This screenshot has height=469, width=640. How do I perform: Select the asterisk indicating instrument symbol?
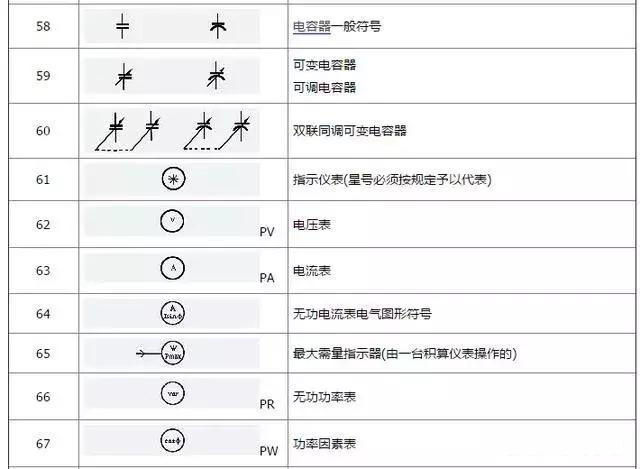pos(172,179)
